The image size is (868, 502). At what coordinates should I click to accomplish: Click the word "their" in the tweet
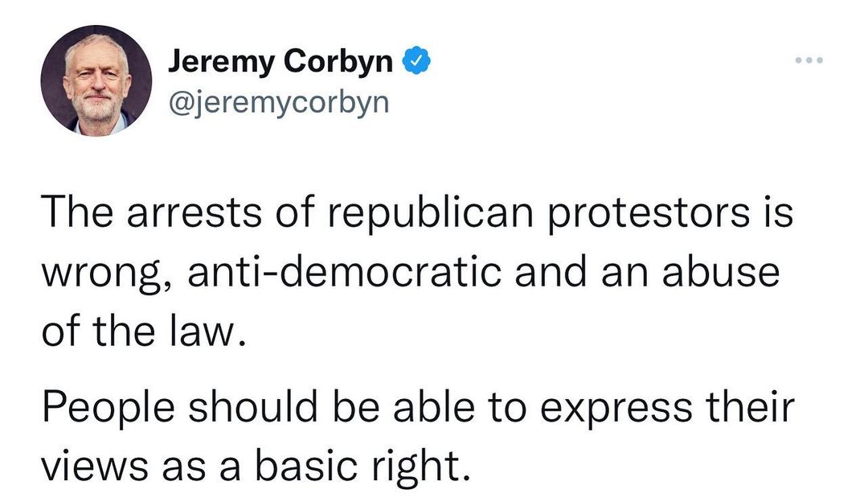click(x=749, y=407)
